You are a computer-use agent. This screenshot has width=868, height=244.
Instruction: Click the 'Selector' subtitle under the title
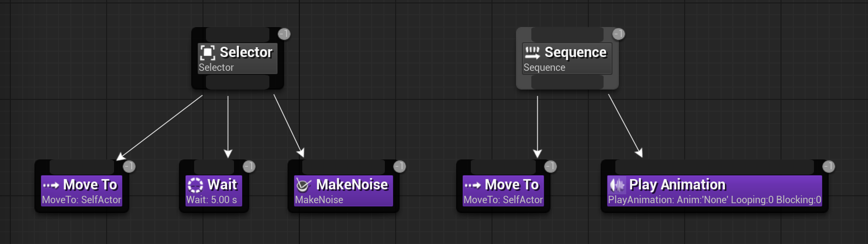point(216,67)
